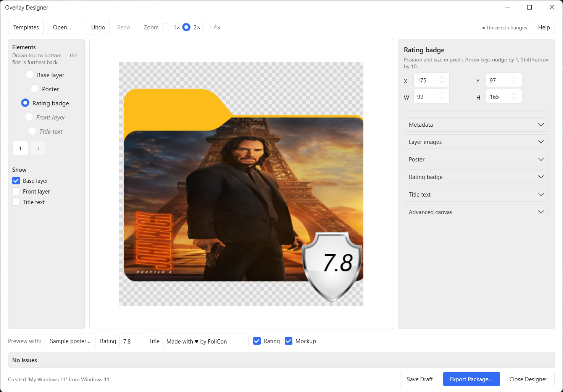The height and width of the screenshot is (392, 563).
Task: Click Export Package... button
Action: tap(471, 379)
